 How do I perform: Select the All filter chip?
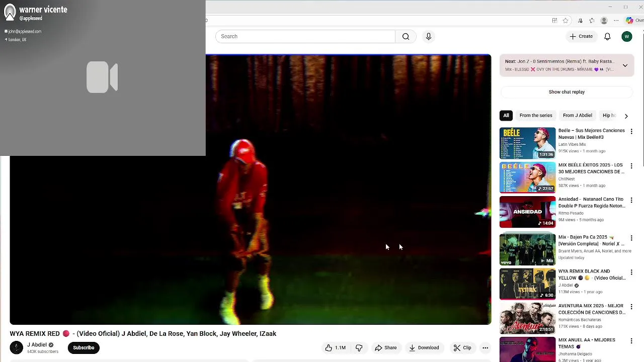(x=506, y=116)
